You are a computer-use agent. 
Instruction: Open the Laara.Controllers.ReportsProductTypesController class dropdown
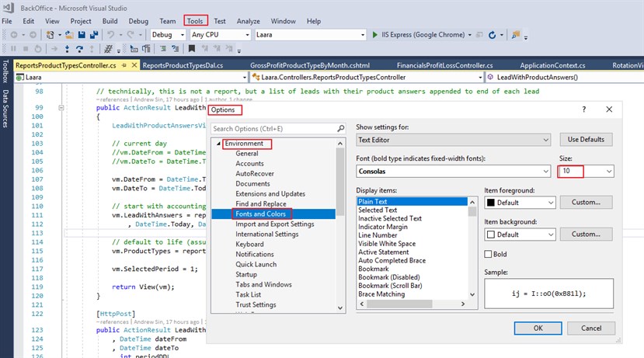tap(367, 77)
